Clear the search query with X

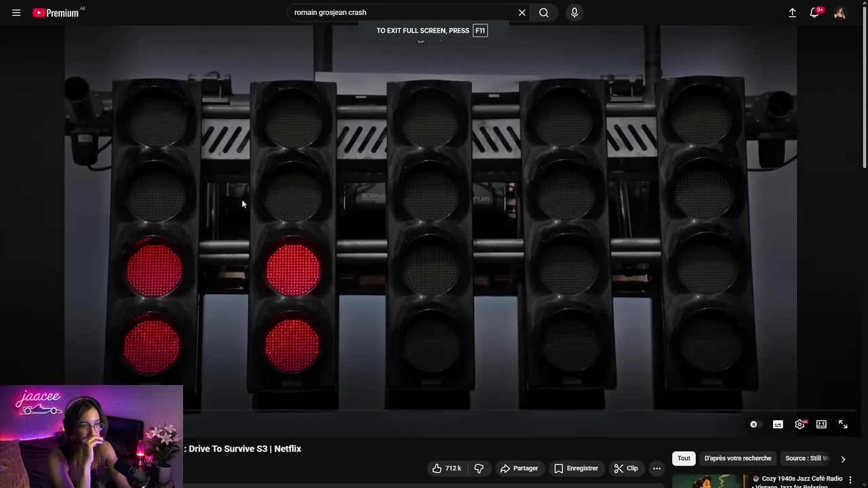click(522, 12)
